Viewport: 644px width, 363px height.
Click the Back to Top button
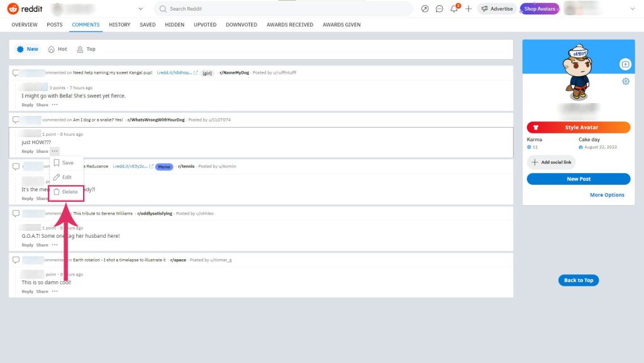(x=579, y=280)
